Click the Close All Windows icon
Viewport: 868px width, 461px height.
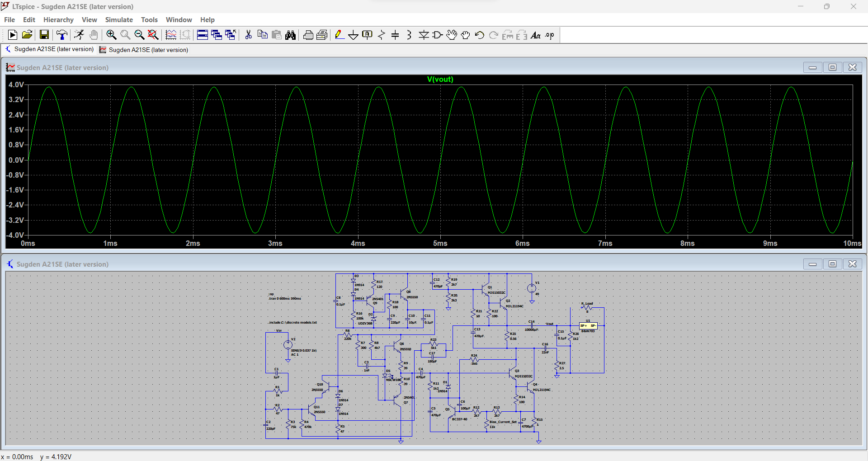point(231,35)
